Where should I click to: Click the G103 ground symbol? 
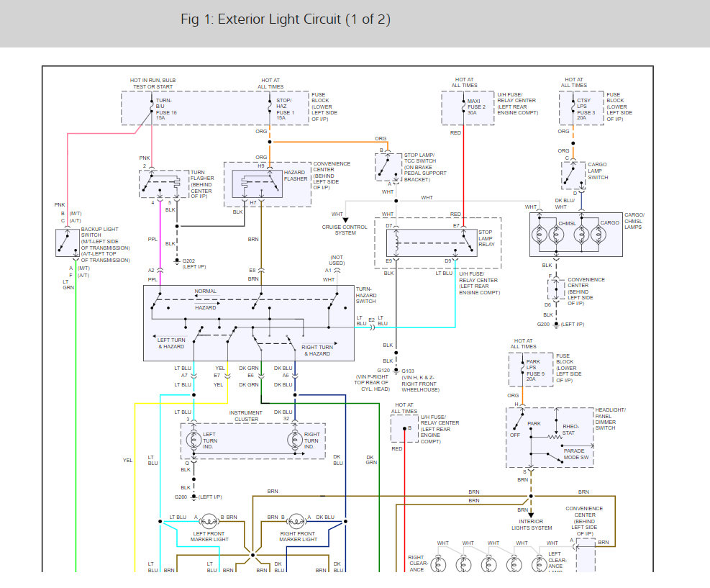(396, 371)
